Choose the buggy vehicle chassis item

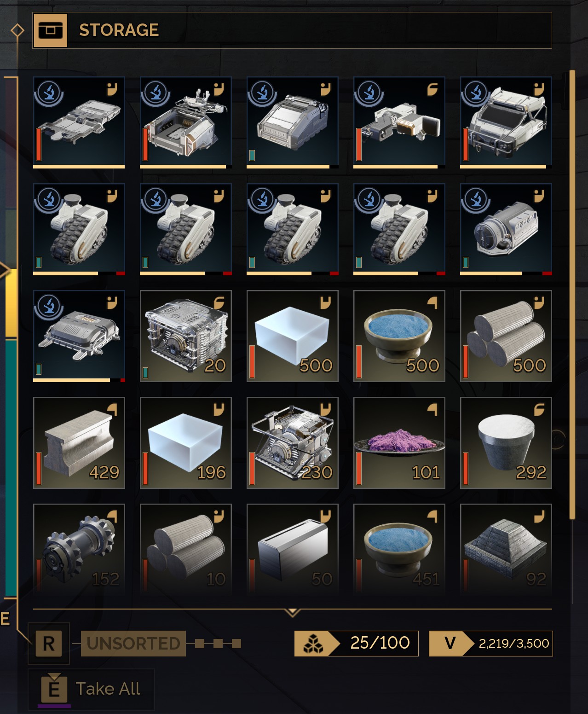(506, 122)
